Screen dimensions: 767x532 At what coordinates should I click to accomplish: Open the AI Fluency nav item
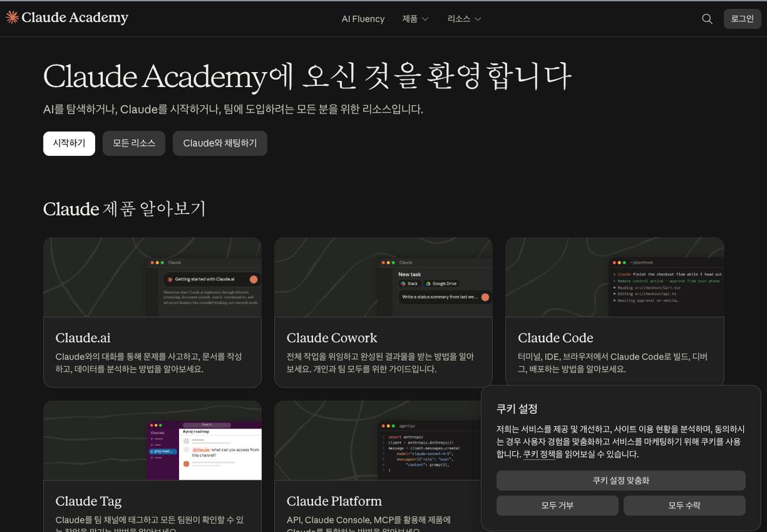point(363,19)
